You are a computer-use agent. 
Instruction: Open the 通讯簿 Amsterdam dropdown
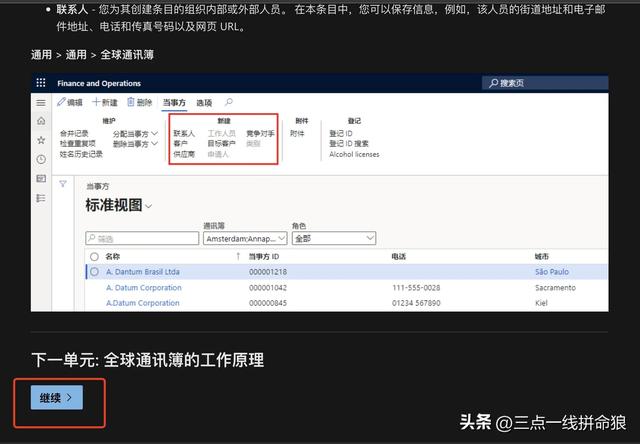(x=245, y=239)
